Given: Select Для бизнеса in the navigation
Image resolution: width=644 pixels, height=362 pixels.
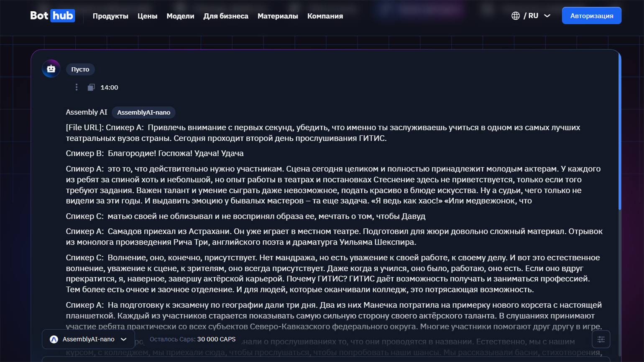Looking at the screenshot, I should coord(226,16).
